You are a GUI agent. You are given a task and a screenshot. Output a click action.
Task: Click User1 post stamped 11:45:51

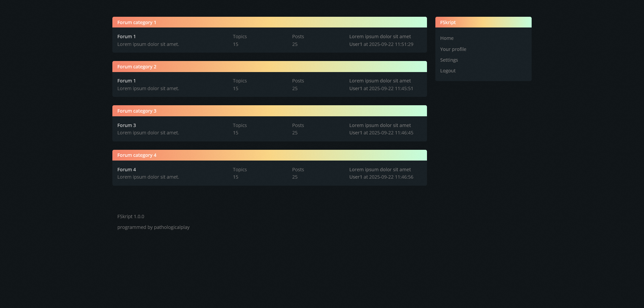[381, 88]
